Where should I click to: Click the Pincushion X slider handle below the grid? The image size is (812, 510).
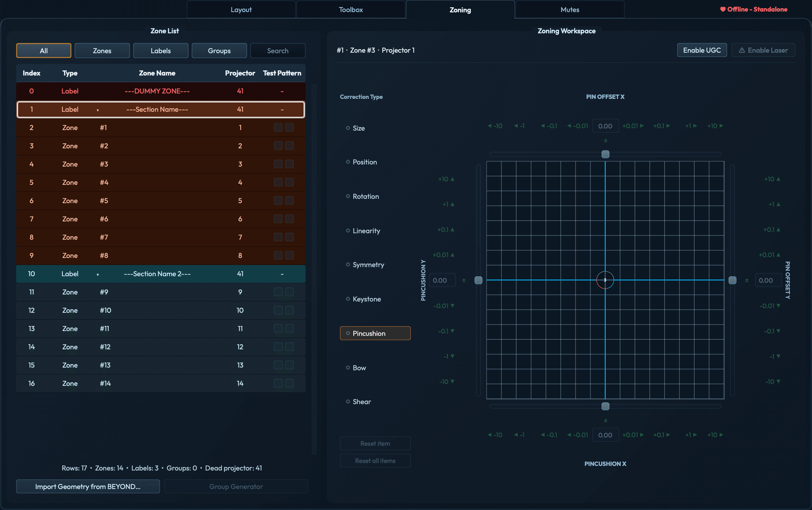point(606,406)
